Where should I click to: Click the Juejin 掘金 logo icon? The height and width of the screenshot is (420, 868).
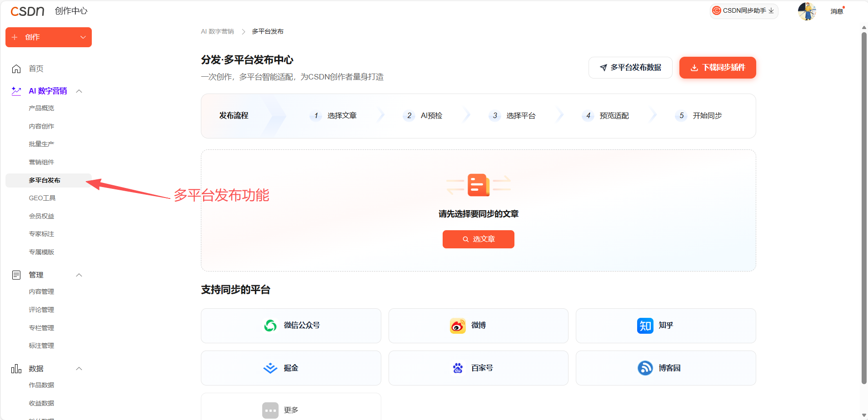pyautogui.click(x=270, y=368)
